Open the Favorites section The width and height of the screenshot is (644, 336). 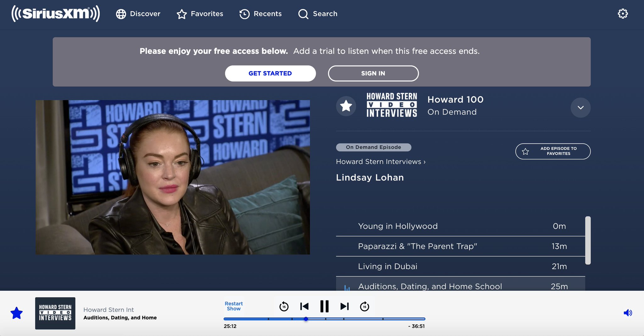[x=200, y=14]
